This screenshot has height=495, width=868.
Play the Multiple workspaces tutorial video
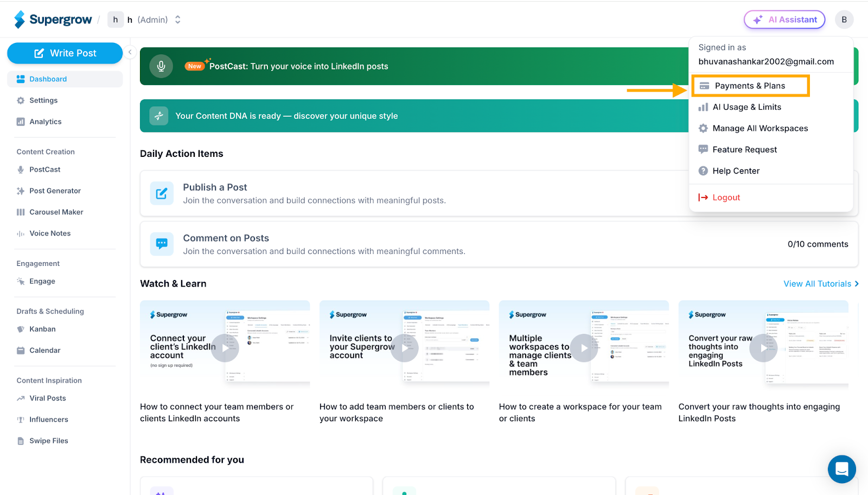pos(584,348)
